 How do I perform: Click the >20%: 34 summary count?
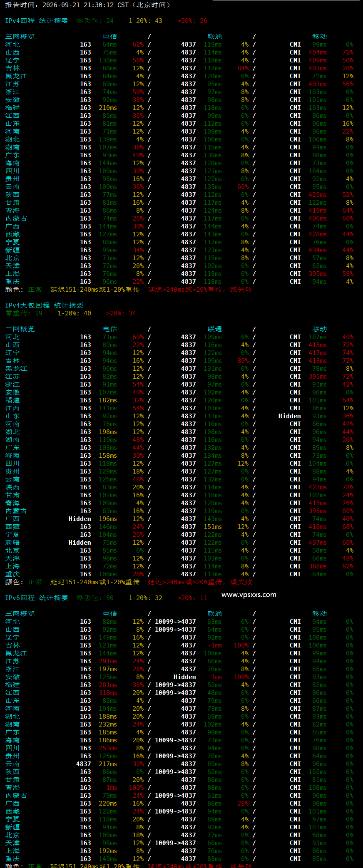click(121, 313)
